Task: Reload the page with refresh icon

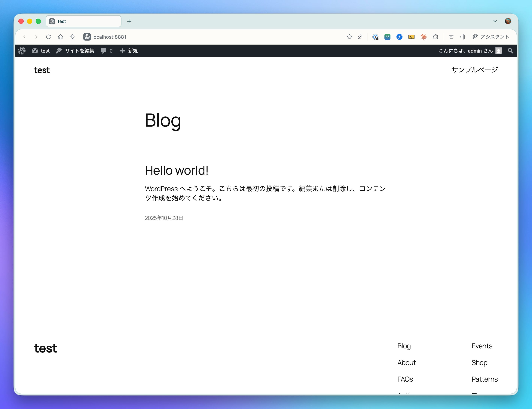Action: (x=48, y=37)
